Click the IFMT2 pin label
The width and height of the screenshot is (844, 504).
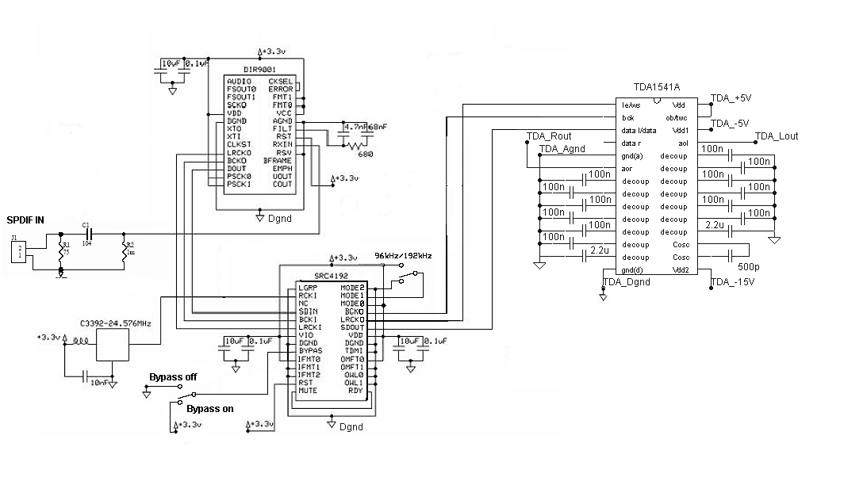[309, 374]
